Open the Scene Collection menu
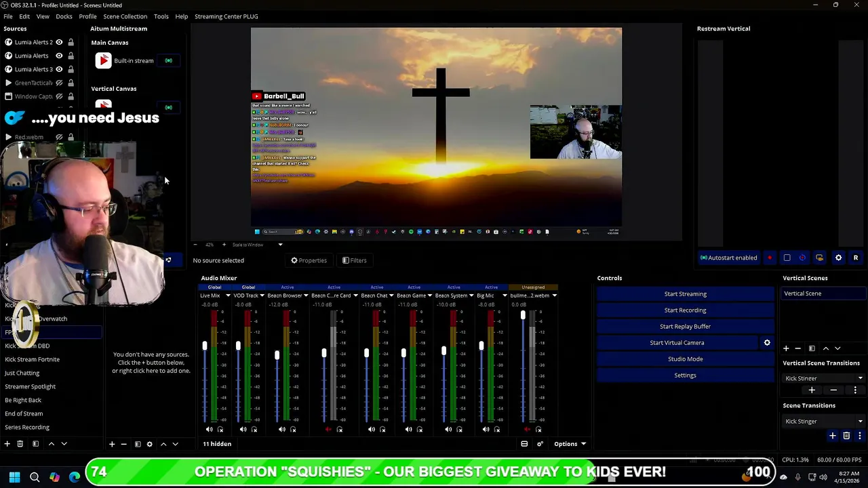 tap(125, 16)
